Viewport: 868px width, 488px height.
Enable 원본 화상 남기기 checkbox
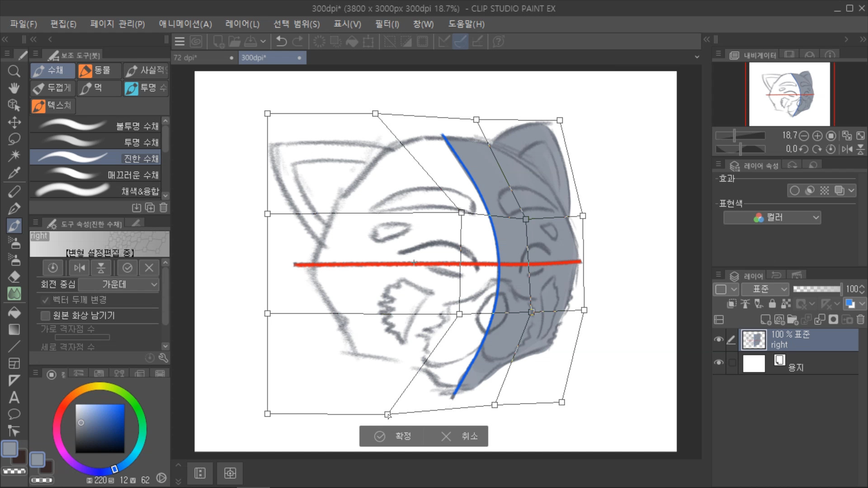pos(45,315)
